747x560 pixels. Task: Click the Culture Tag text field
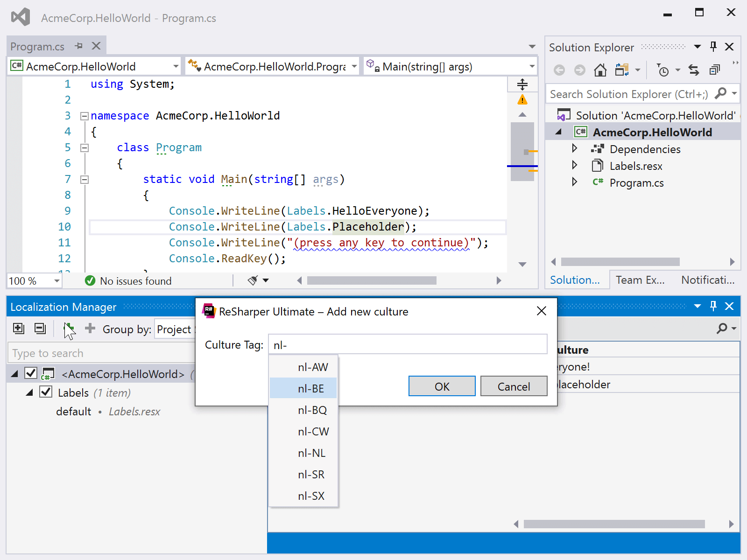(x=408, y=344)
